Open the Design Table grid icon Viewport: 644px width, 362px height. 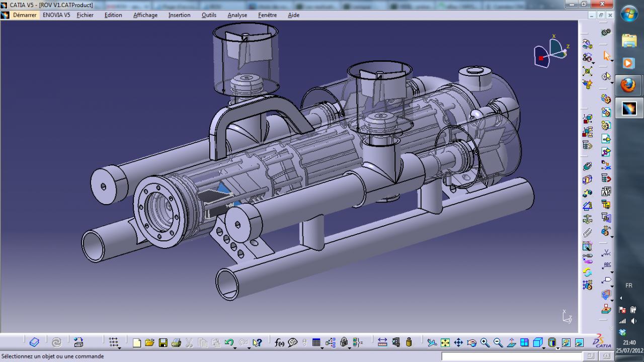coord(316,343)
